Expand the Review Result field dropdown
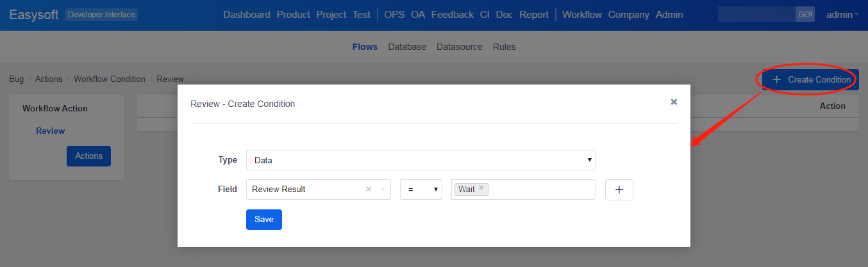 [383, 190]
